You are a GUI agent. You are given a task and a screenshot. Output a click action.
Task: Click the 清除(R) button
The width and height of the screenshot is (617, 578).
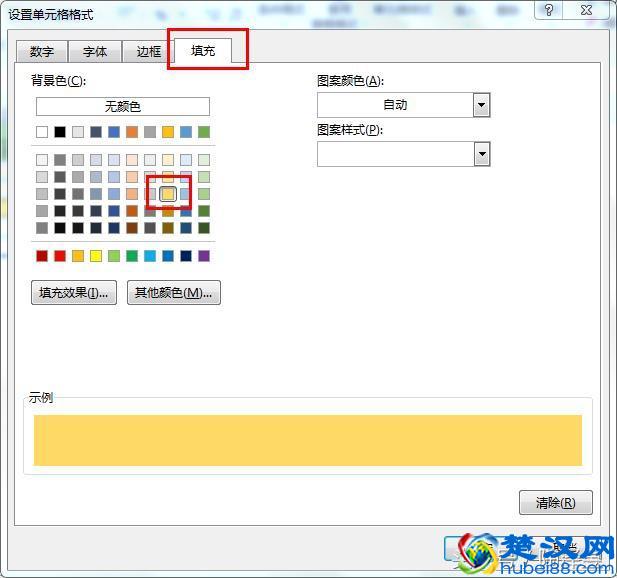pos(556,502)
